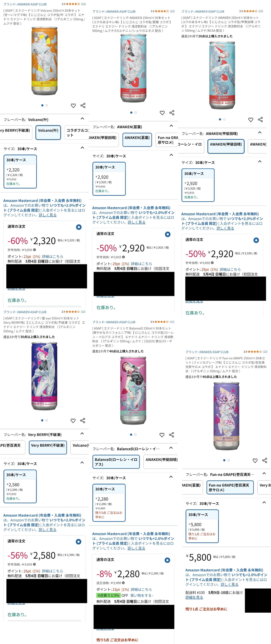Switch to second image dot under Very BERRY can

tap(47, 420)
